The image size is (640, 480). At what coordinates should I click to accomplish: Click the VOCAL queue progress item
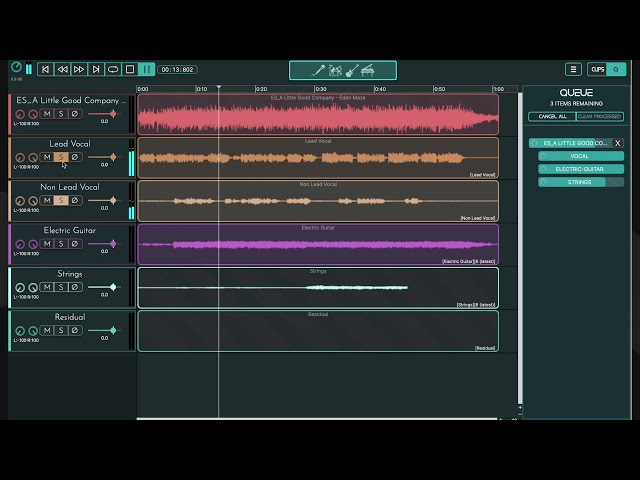click(581, 156)
